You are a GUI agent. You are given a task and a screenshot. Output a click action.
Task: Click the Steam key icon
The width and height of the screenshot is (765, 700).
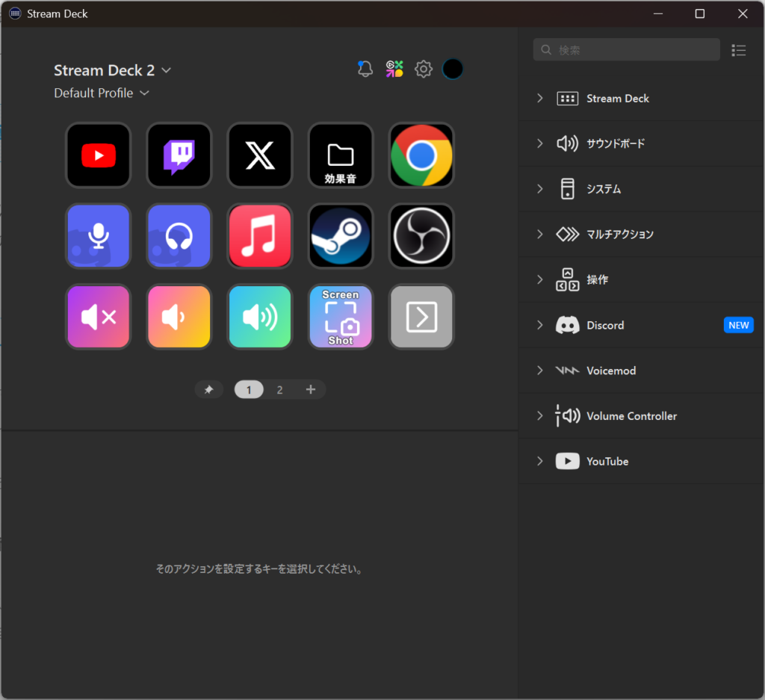(341, 236)
